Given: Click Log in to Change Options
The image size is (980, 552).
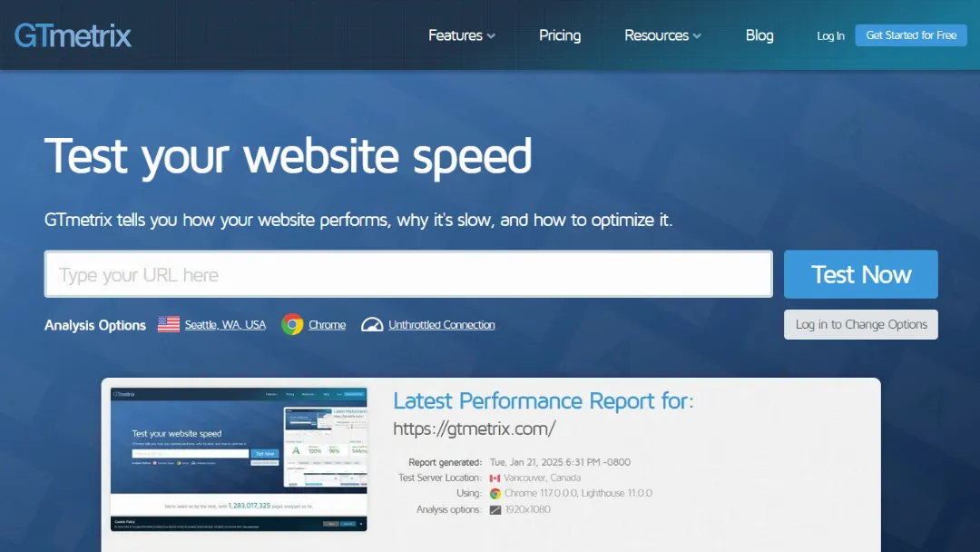Looking at the screenshot, I should (860, 324).
